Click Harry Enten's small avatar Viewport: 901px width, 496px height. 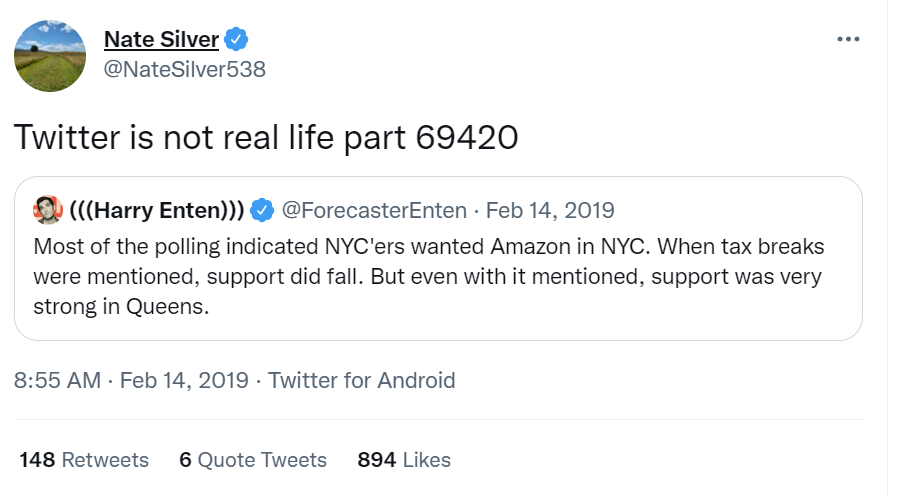[48, 210]
